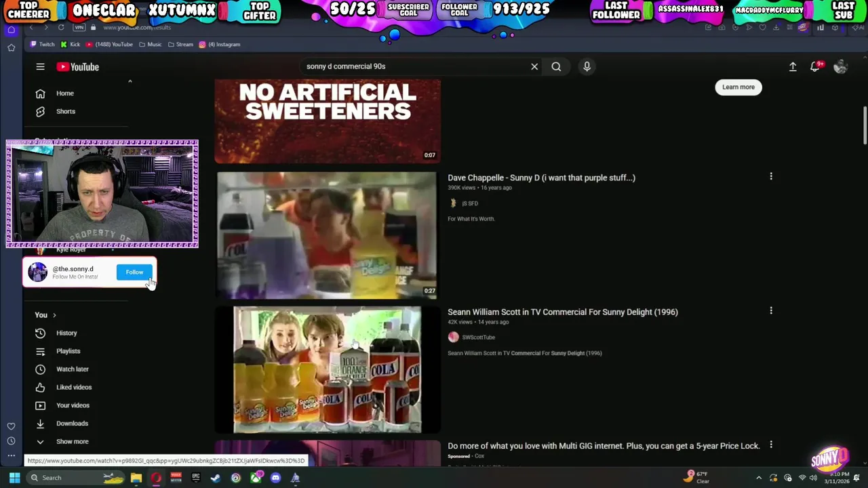868x488 pixels.
Task: Open Discord from the taskbar
Action: point(275,478)
